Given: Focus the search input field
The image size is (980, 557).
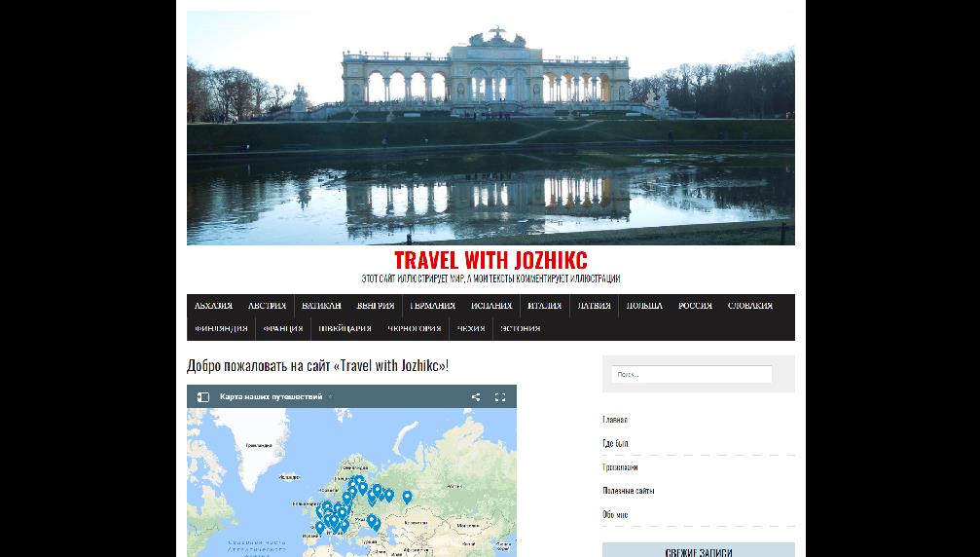Looking at the screenshot, I should point(691,375).
